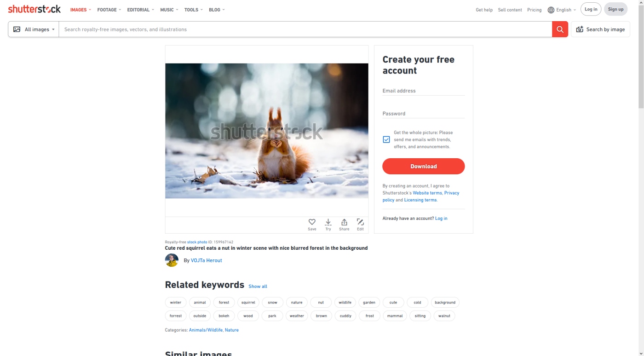Click the red Download button
The height and width of the screenshot is (356, 644).
424,167
